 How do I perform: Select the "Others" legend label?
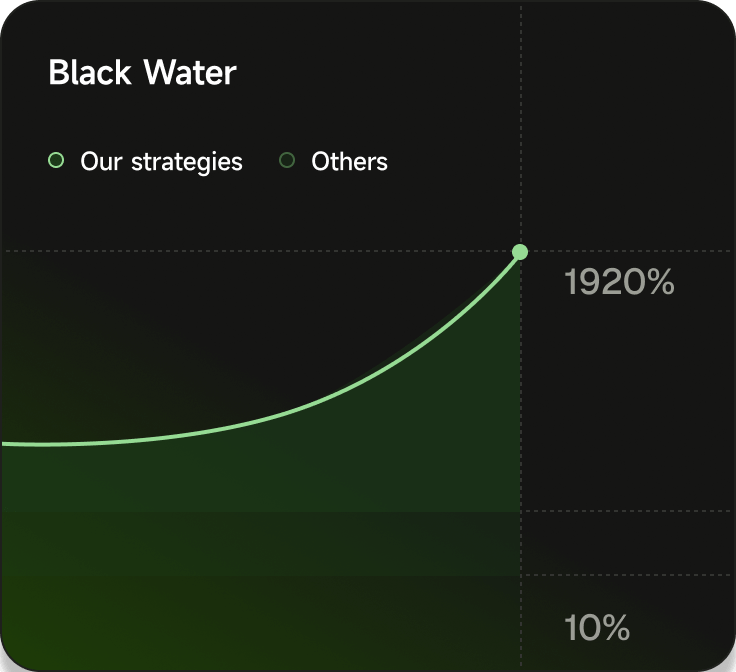[x=349, y=161]
